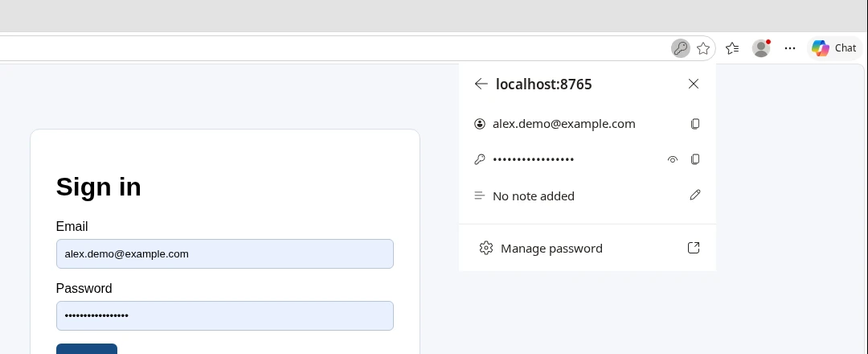Click the password key icon in address bar
The width and height of the screenshot is (868, 354).
pos(681,48)
